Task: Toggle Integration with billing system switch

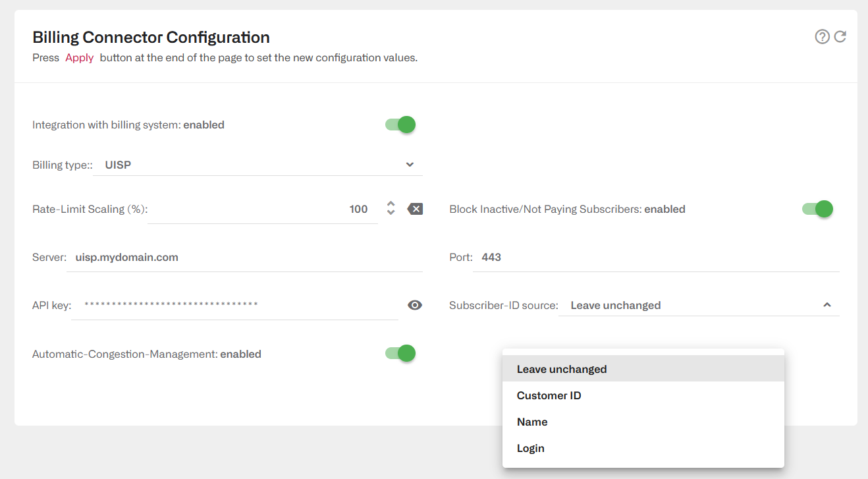Action: point(400,125)
